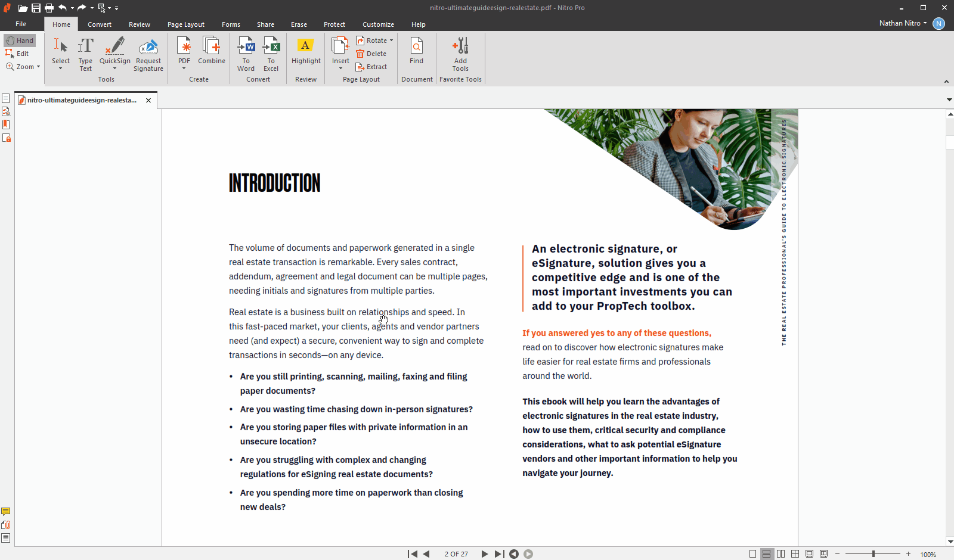
Task: Enable facing pages view
Action: (x=780, y=554)
